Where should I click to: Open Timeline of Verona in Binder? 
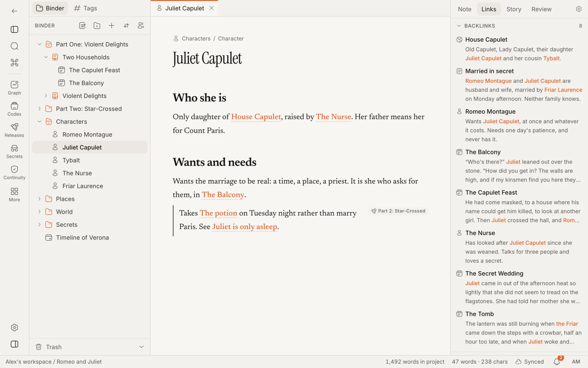(x=90, y=237)
